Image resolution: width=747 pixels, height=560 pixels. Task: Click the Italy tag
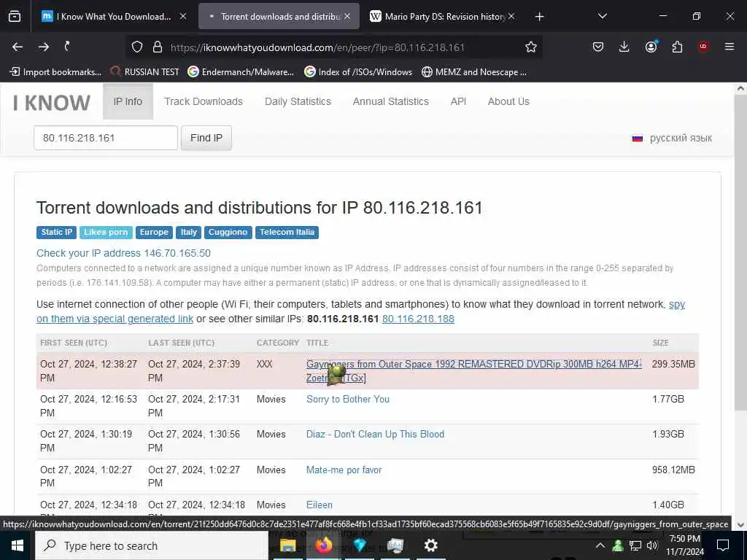(x=189, y=232)
